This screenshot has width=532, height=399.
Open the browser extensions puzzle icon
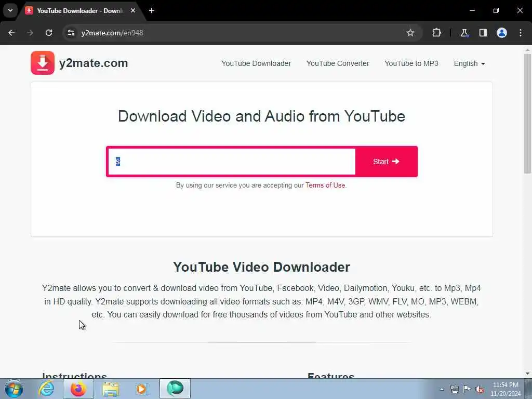click(436, 33)
